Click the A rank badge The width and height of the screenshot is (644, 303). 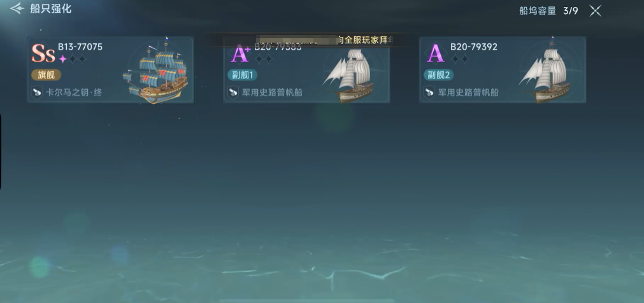[x=435, y=53]
